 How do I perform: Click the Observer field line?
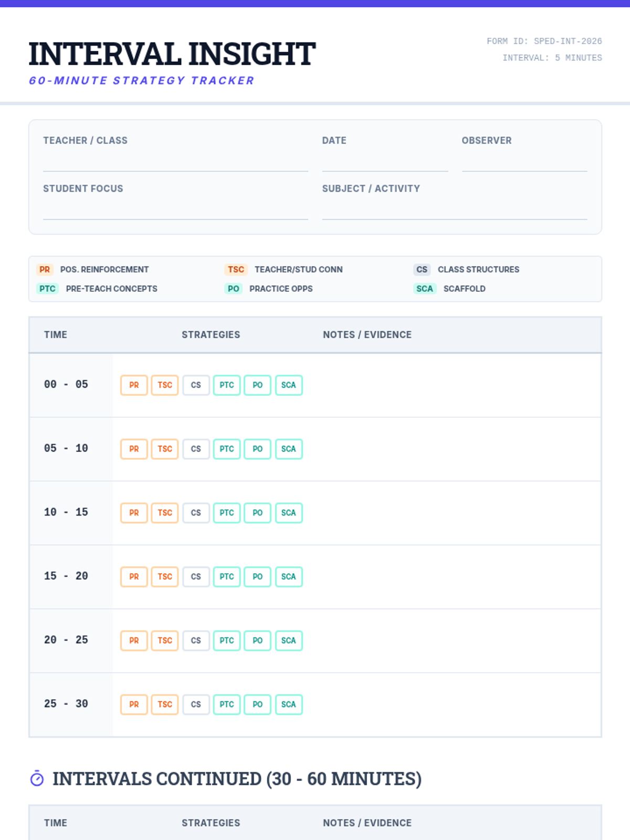524,163
